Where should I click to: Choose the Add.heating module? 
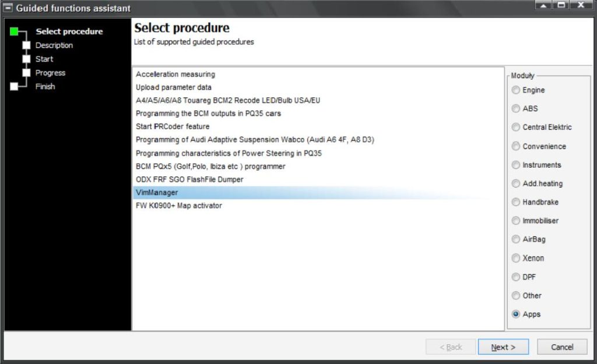click(x=516, y=183)
